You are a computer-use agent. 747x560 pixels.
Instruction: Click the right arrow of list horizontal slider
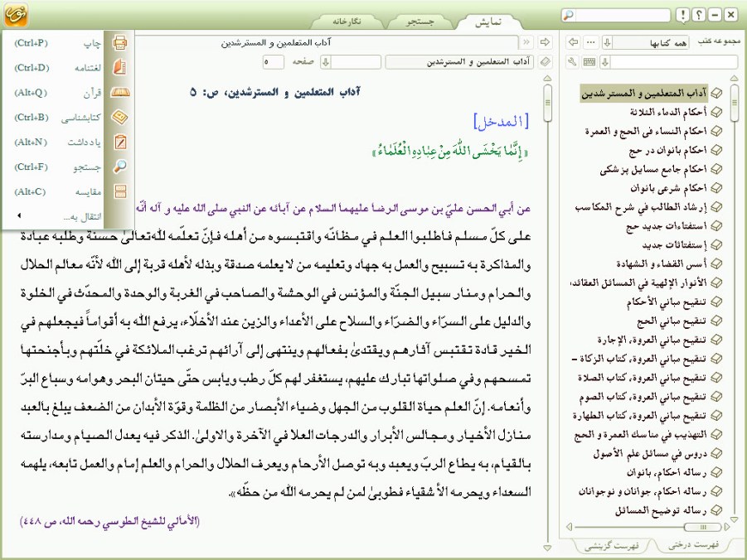(726, 527)
